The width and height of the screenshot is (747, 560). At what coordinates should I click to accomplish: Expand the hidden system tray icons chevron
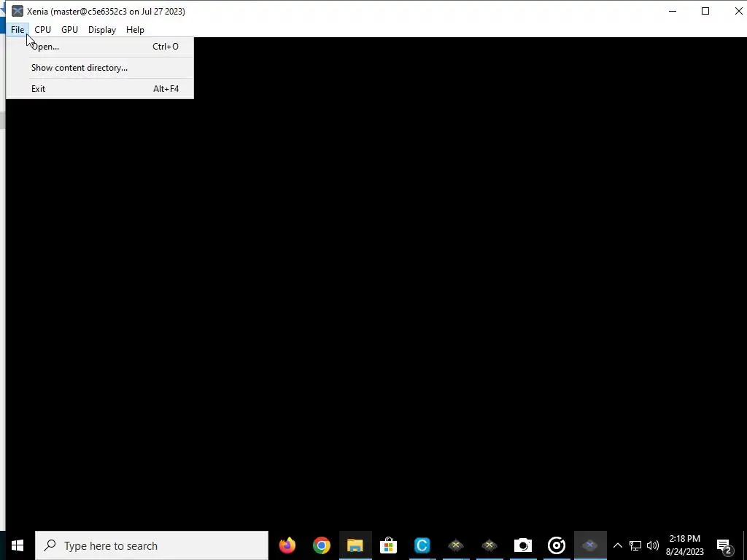[617, 545]
